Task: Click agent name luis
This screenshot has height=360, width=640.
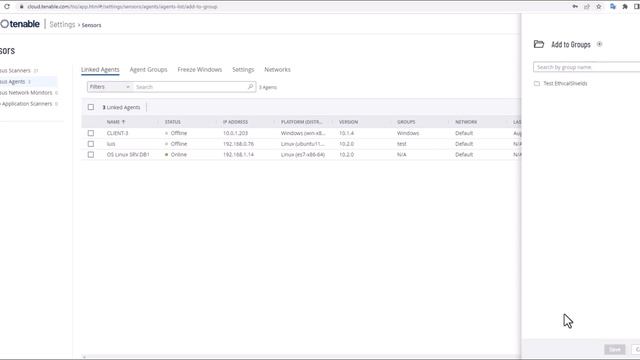Action: click(111, 144)
